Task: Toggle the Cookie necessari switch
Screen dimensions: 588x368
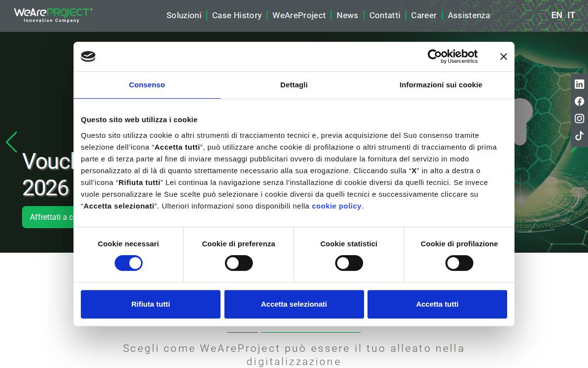Action: point(128,263)
